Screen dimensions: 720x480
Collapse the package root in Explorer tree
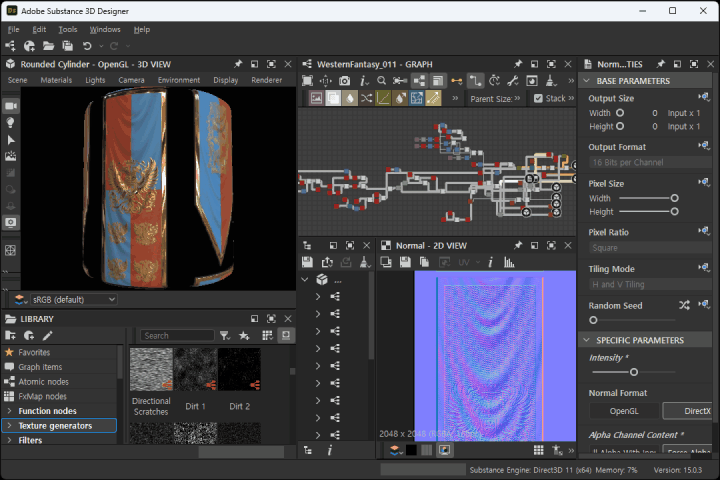tap(305, 279)
